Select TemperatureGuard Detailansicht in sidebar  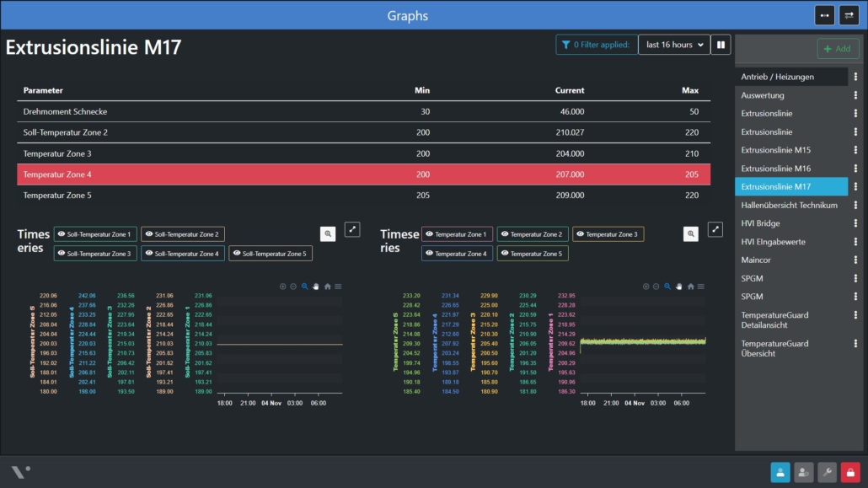click(774, 320)
